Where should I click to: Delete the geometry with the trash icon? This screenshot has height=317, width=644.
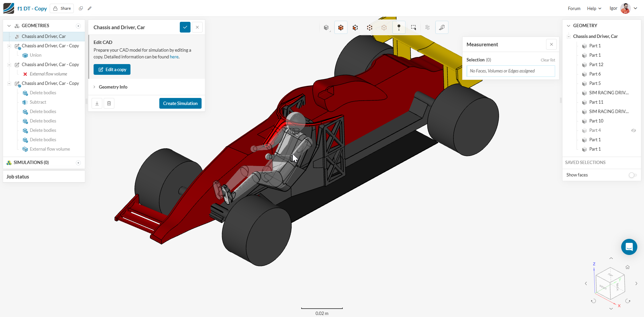109,103
